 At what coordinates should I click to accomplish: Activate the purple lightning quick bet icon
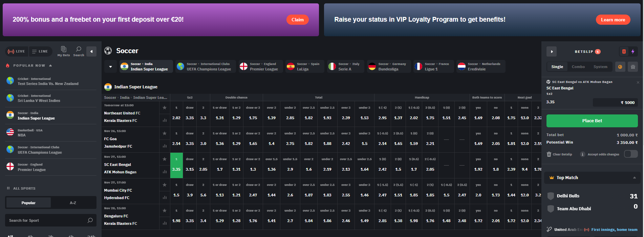point(633,51)
